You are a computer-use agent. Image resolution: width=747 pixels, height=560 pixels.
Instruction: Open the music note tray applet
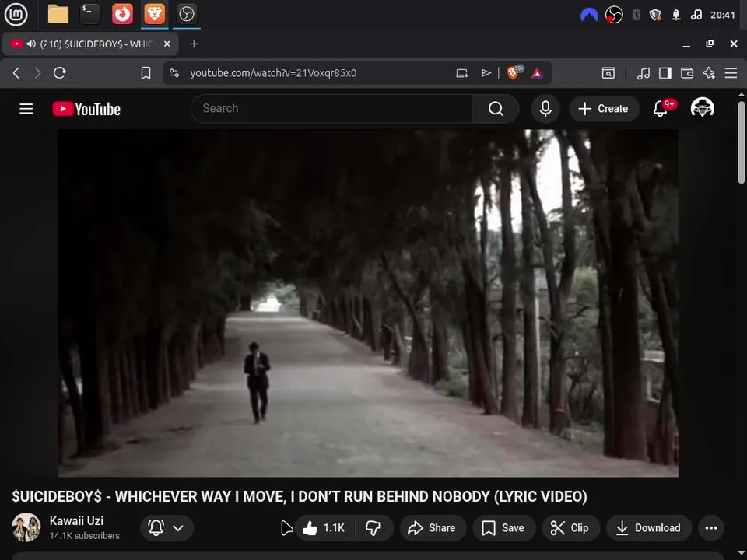tap(696, 15)
